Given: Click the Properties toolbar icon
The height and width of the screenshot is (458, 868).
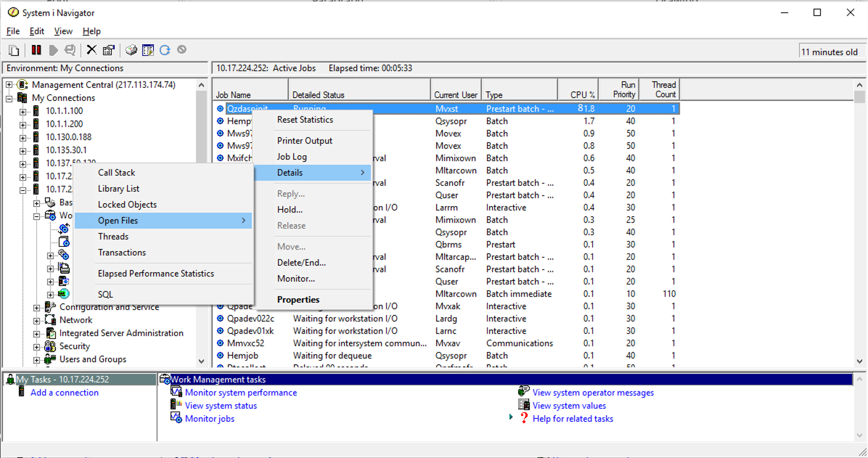Looking at the screenshot, I should coord(109,50).
